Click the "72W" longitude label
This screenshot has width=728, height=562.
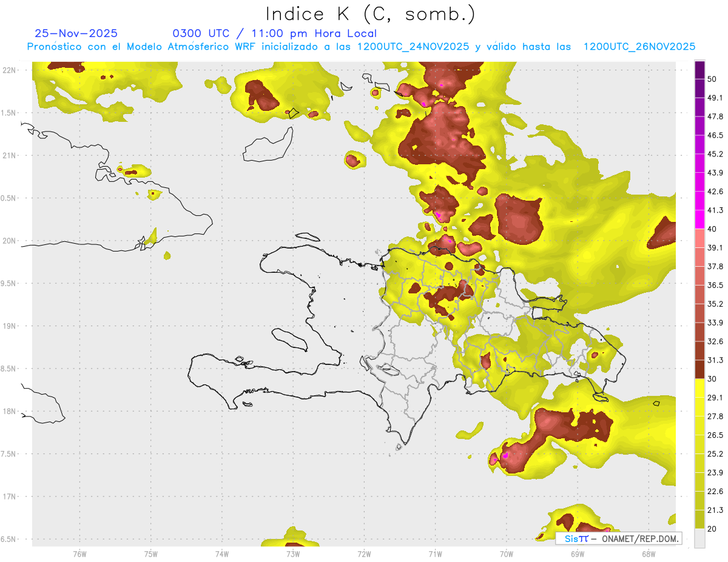pos(364,554)
